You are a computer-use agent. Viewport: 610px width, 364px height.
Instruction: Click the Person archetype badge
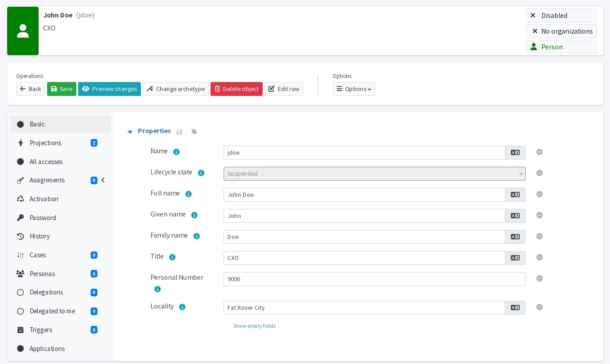[562, 46]
